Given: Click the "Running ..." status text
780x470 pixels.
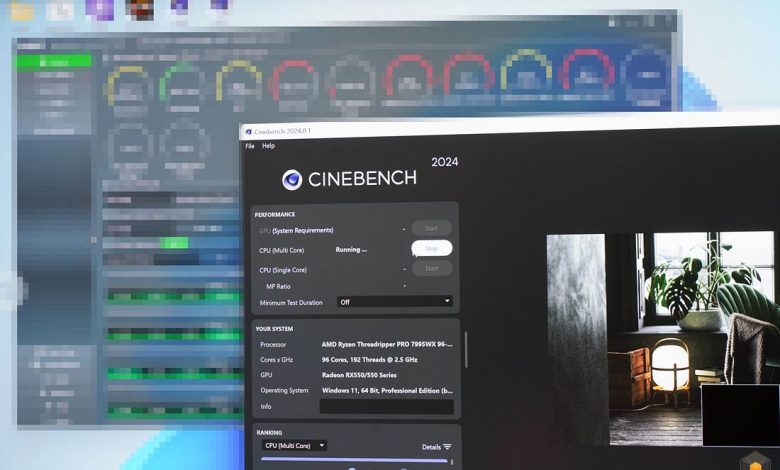Looking at the screenshot, I should click(351, 250).
